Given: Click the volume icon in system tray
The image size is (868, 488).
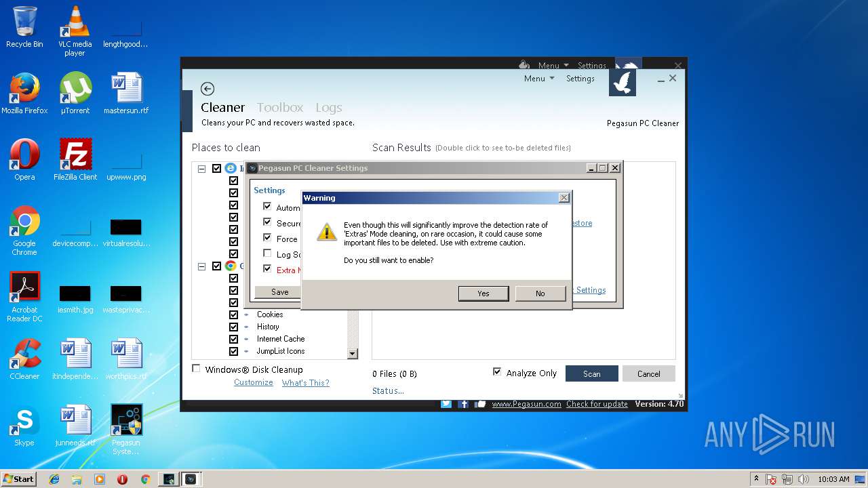Looking at the screenshot, I should (x=804, y=479).
